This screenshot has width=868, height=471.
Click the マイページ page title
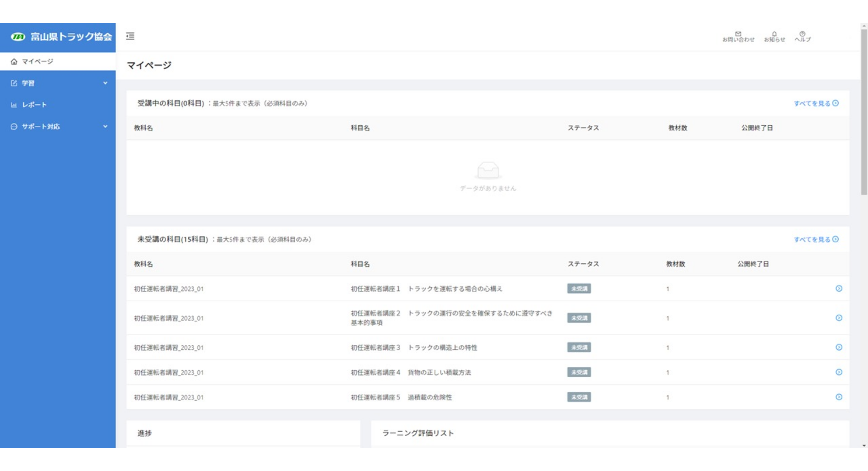pos(149,65)
